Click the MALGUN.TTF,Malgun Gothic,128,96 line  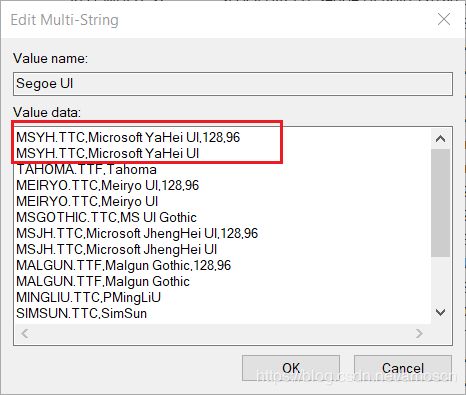(x=123, y=265)
